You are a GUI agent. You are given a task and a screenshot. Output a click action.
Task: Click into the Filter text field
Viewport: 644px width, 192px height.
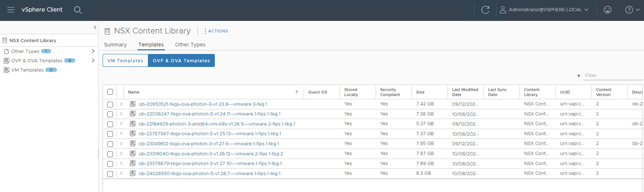click(x=613, y=76)
